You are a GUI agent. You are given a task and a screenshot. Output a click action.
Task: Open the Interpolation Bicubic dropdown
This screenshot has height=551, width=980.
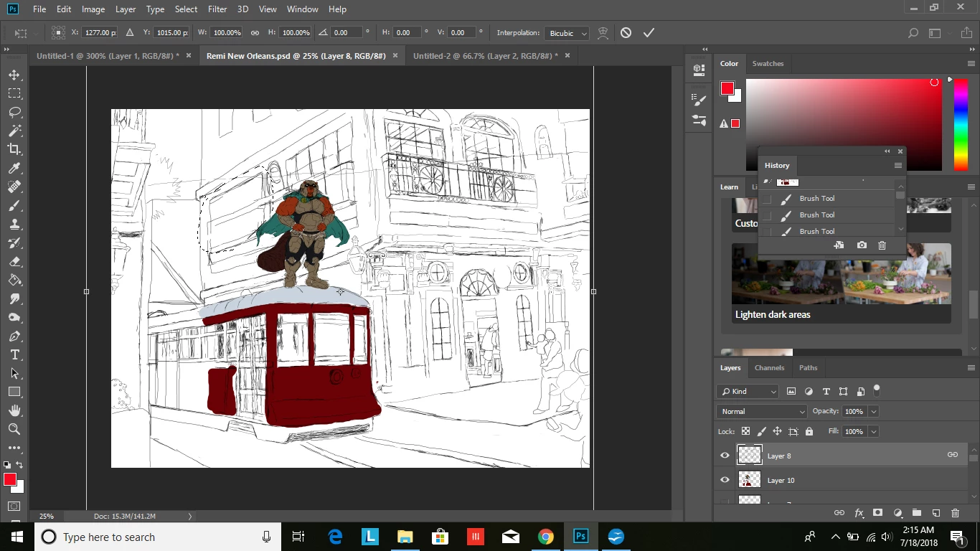567,33
